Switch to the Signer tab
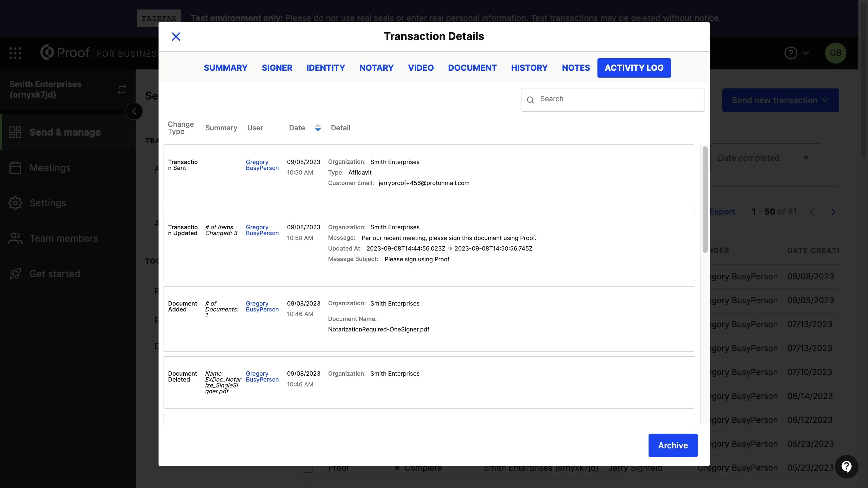Image resolution: width=868 pixels, height=488 pixels. point(277,68)
